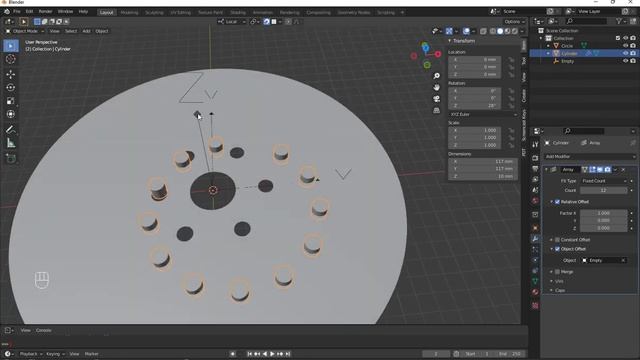Open the Fit Type Fixed Count dropdown

(x=603, y=181)
